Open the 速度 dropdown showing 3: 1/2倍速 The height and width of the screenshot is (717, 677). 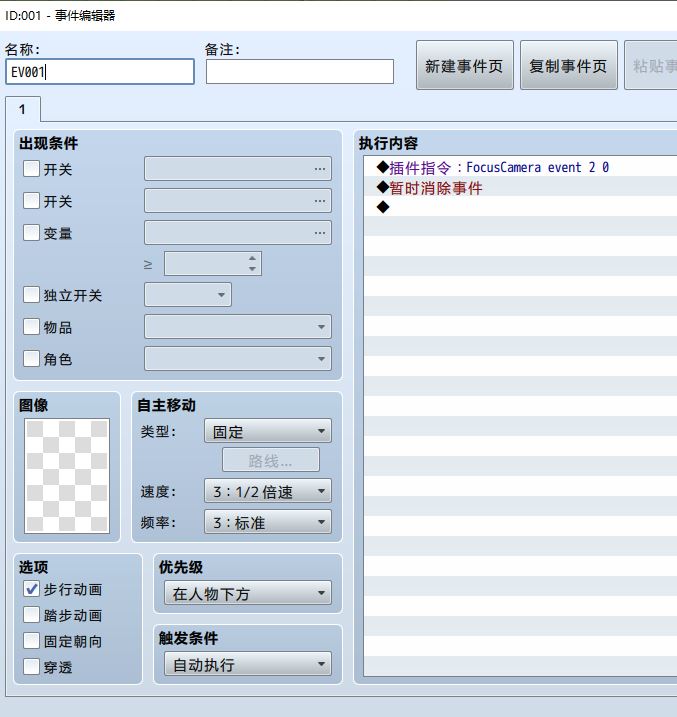(268, 491)
